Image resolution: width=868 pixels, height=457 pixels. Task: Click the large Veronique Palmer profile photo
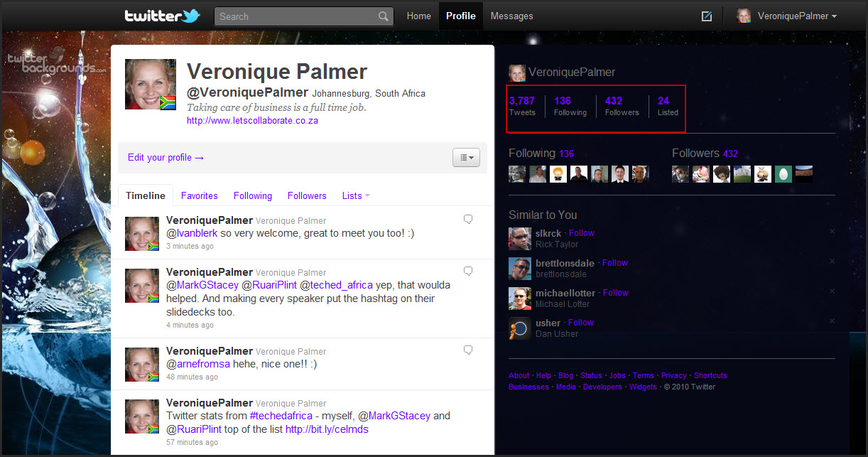150,85
